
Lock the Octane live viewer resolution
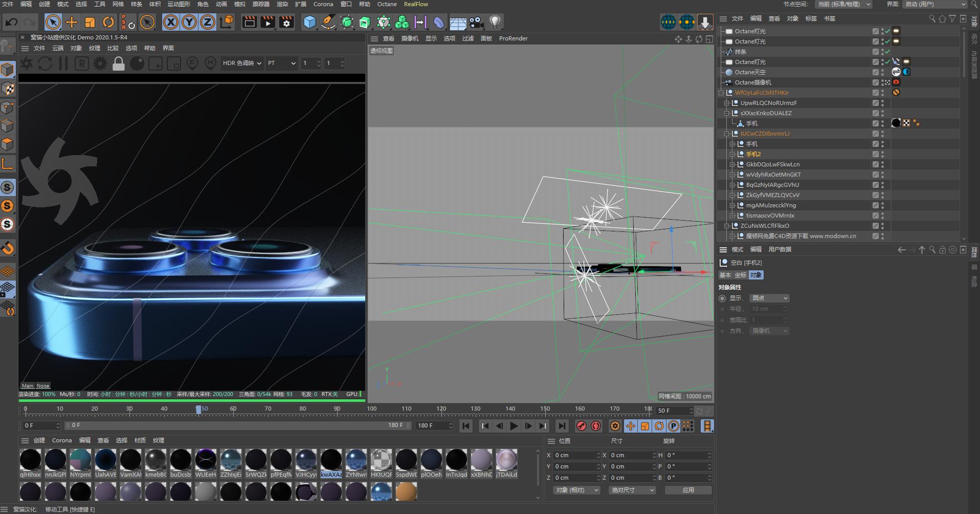coord(119,63)
